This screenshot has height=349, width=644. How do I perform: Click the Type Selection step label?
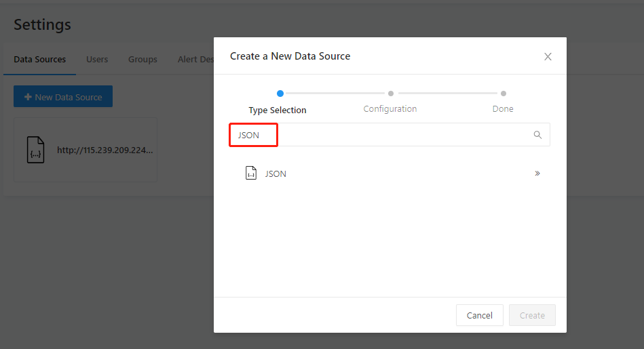(278, 110)
